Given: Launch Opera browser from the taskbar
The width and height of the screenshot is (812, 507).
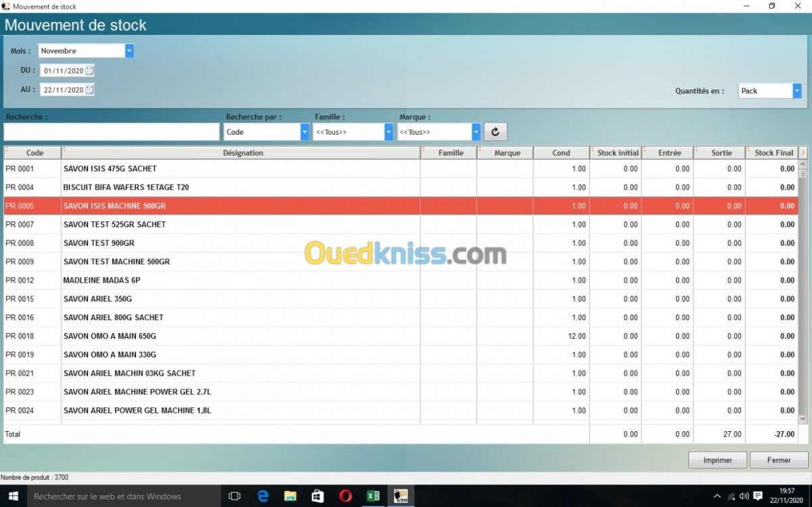Looking at the screenshot, I should [345, 496].
